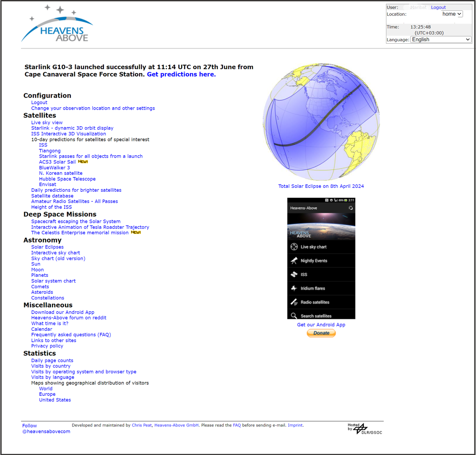The image size is (476, 455).
Task: Open Heavens-Above forum on reddit
Action: [x=69, y=318]
